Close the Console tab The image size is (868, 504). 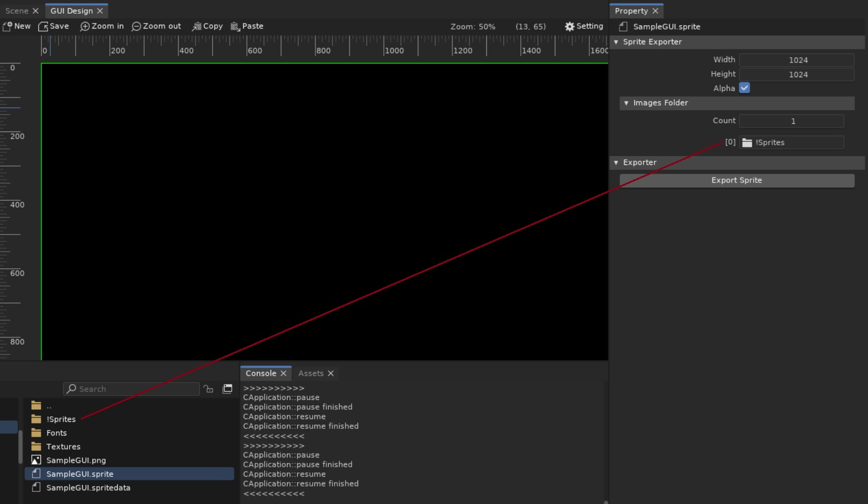283,374
